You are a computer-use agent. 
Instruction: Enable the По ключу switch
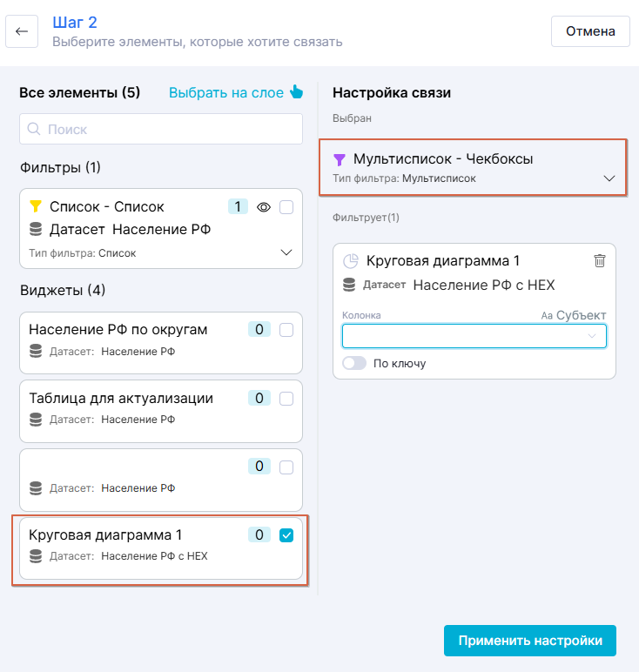pyautogui.click(x=354, y=363)
